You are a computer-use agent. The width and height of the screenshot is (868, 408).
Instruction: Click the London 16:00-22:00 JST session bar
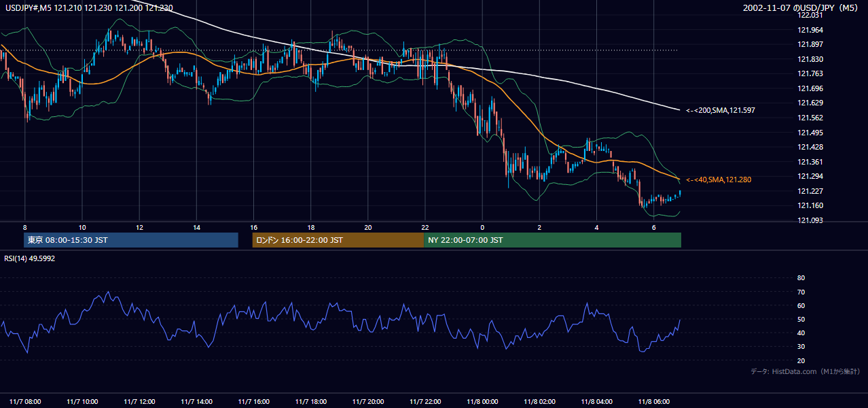point(338,240)
